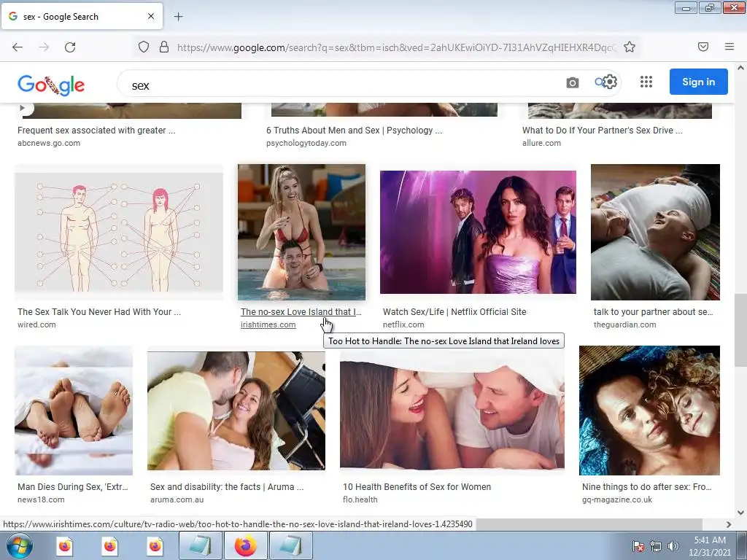The height and width of the screenshot is (560, 747).
Task: Open the volume speaker tray icon
Action: point(673,546)
